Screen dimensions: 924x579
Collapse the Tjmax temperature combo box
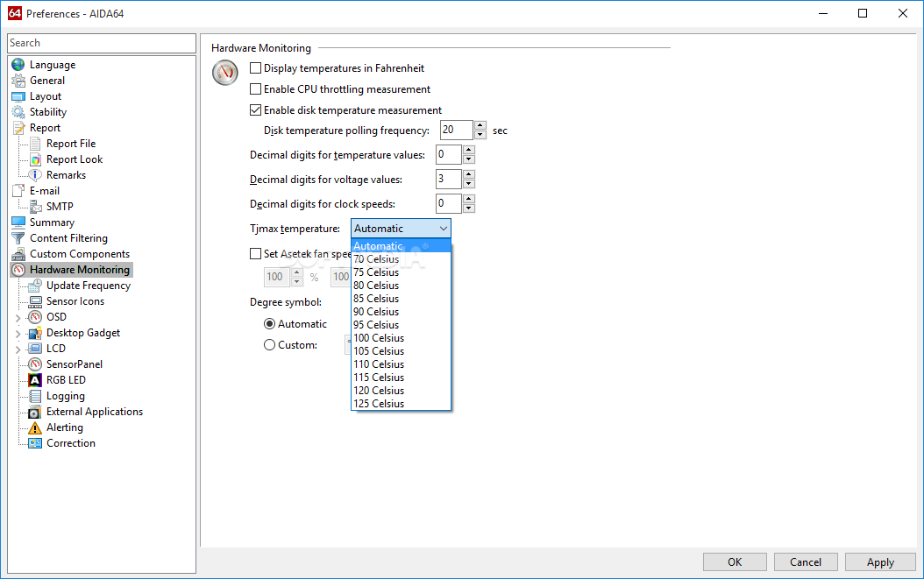click(443, 229)
